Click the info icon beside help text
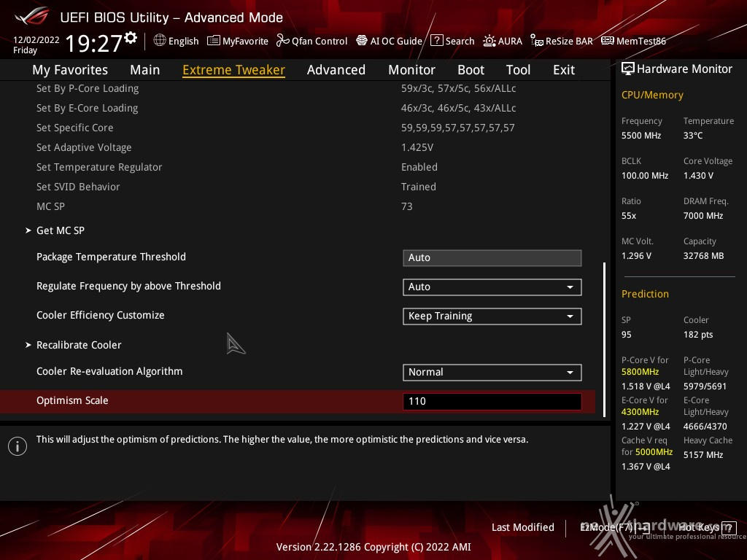Screen dimensions: 747x560 pyautogui.click(x=18, y=446)
